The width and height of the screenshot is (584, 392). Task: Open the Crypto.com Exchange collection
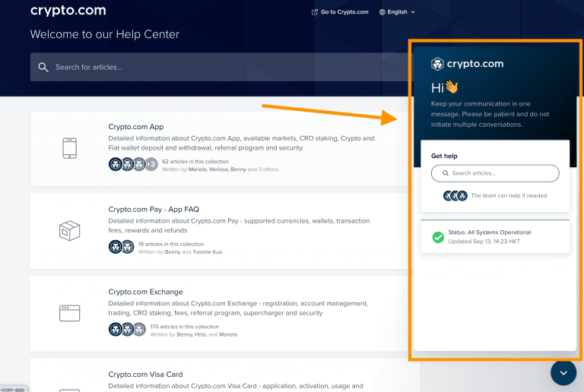[145, 292]
